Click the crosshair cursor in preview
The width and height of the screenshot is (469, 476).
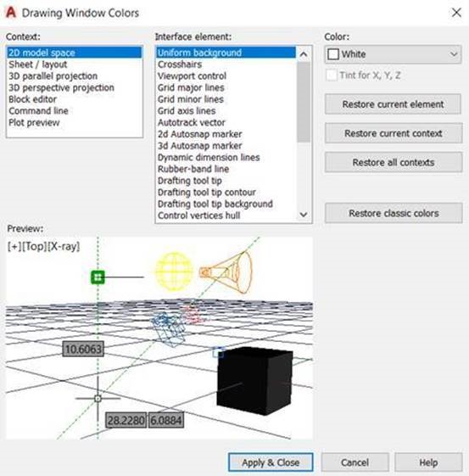tap(98, 398)
